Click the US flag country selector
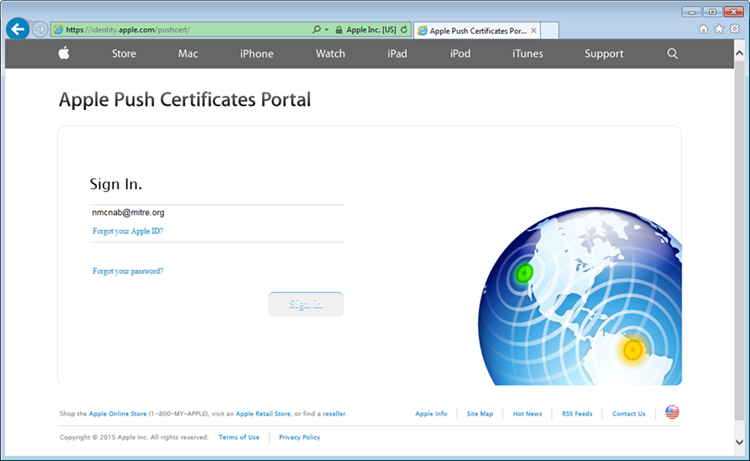 (x=672, y=412)
